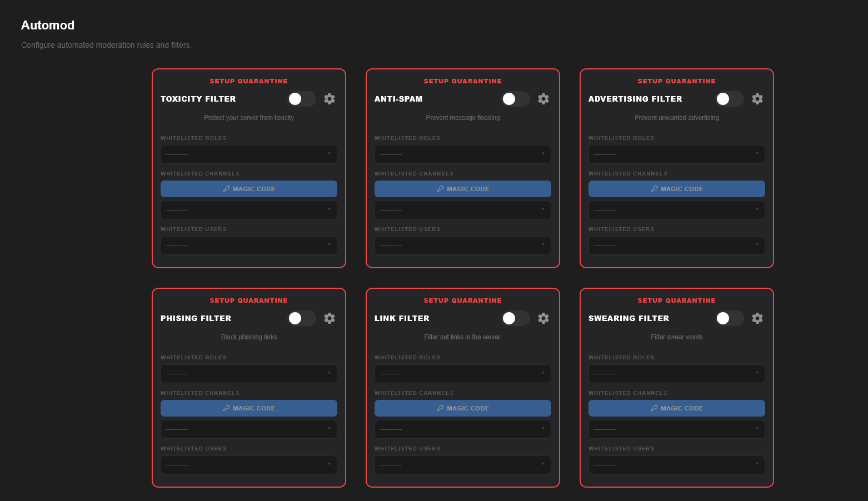Click Setup Quarantine above Link Filter

[463, 300]
